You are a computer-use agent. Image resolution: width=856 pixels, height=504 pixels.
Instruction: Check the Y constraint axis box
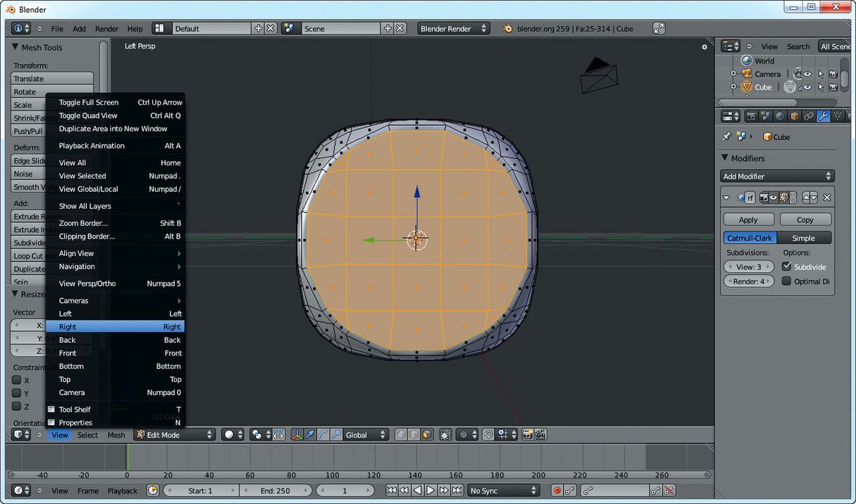[x=17, y=393]
